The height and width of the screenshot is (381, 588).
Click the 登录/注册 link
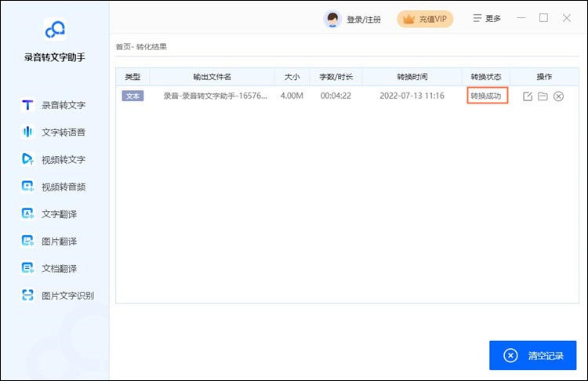[364, 20]
